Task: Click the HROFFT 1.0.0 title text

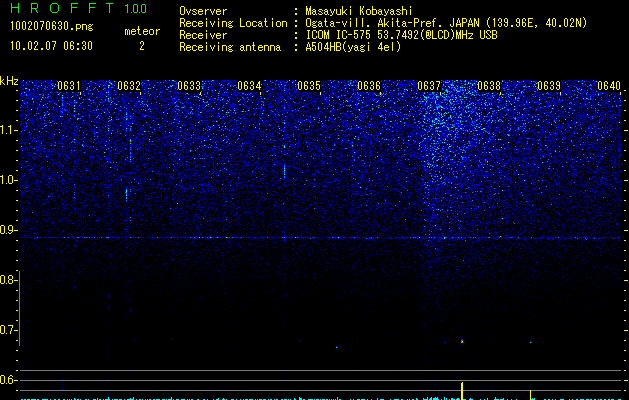Action: [x=79, y=8]
